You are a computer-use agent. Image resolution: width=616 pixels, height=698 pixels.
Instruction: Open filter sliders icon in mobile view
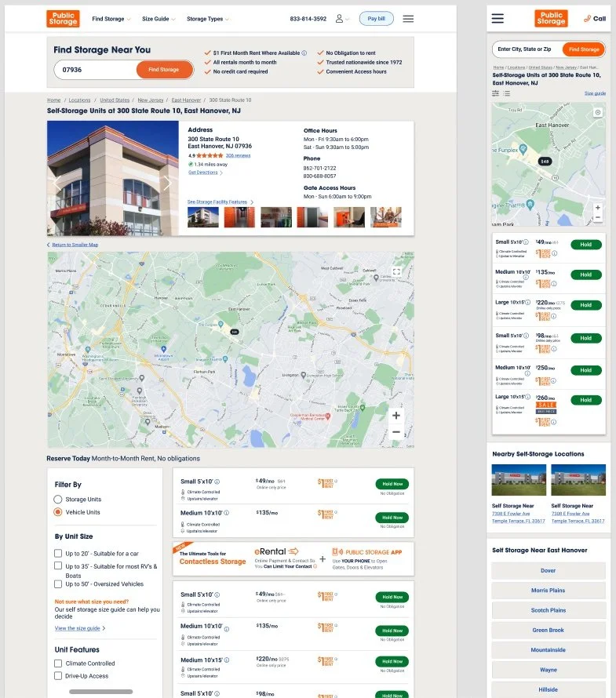pyautogui.click(x=495, y=93)
